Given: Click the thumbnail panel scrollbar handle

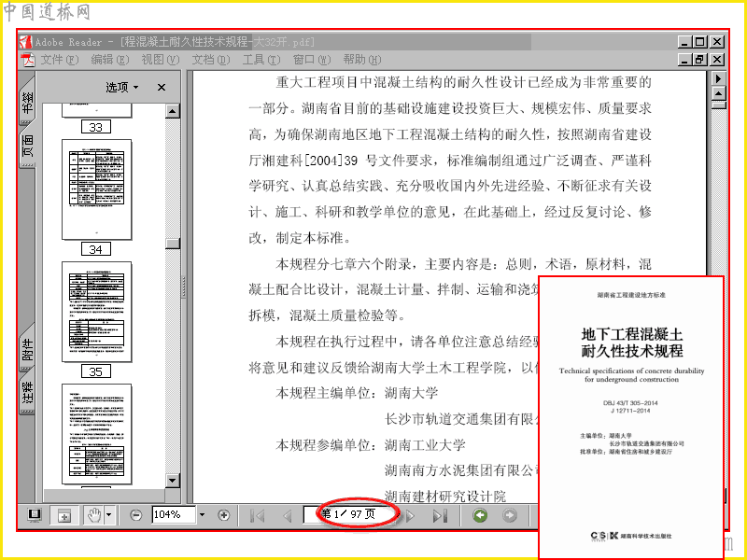Looking at the screenshot, I should coord(173,243).
